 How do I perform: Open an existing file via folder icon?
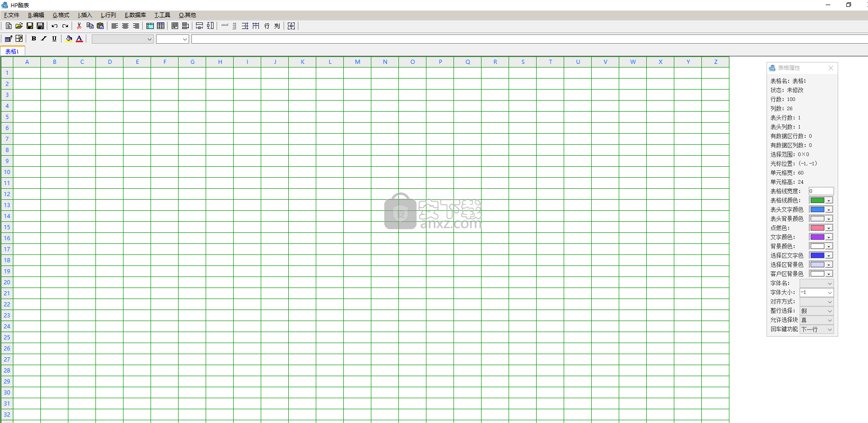(x=19, y=26)
